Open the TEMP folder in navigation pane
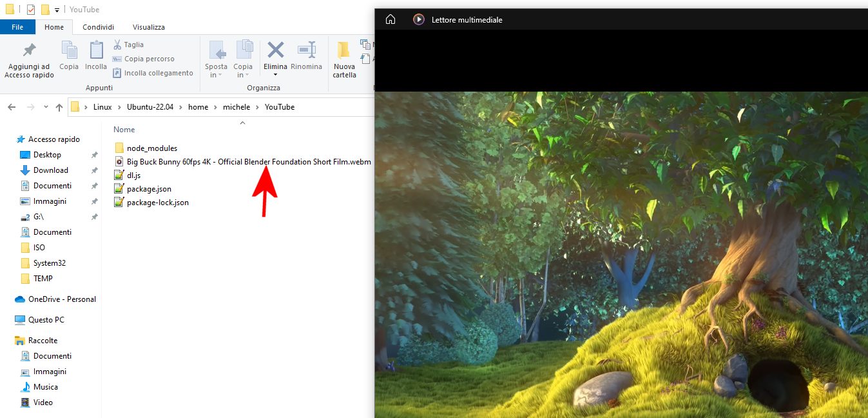 tap(43, 279)
